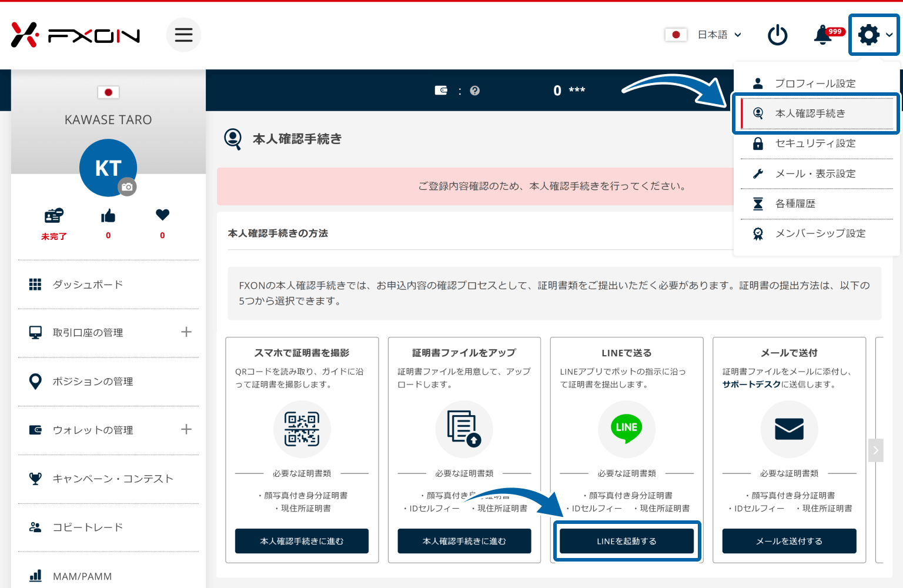The height and width of the screenshot is (588, 903).
Task: Click the スマホで証明書を撮影 card title
Action: tap(302, 353)
